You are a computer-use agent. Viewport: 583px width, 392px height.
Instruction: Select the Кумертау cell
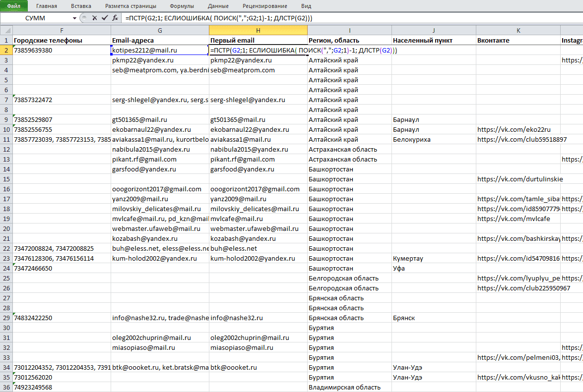[434, 258]
